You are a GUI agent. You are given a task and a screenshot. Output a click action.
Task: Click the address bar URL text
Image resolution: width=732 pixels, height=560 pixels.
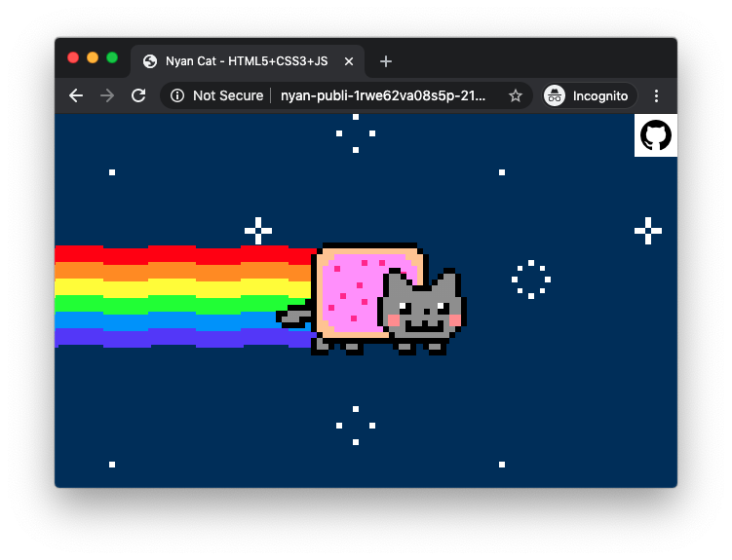point(383,95)
